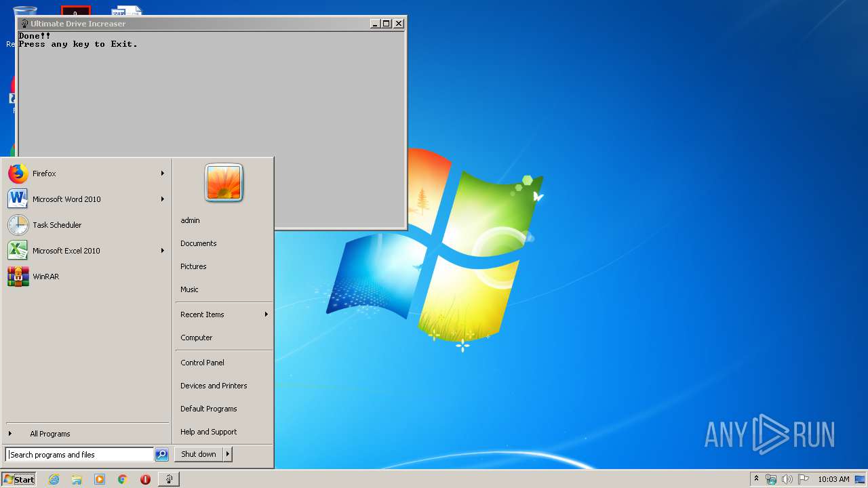Click the Start button on taskbar
868x488 pixels.
coord(19,479)
